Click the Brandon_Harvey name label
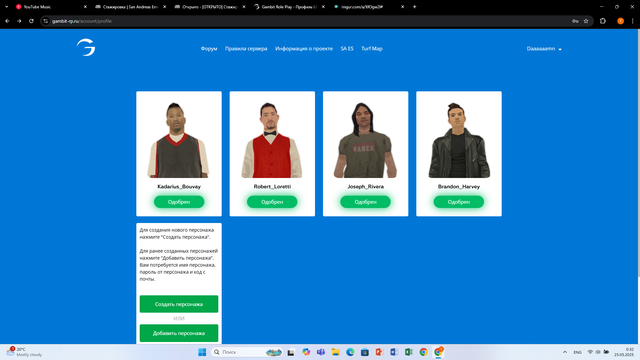640x360 pixels. click(459, 187)
